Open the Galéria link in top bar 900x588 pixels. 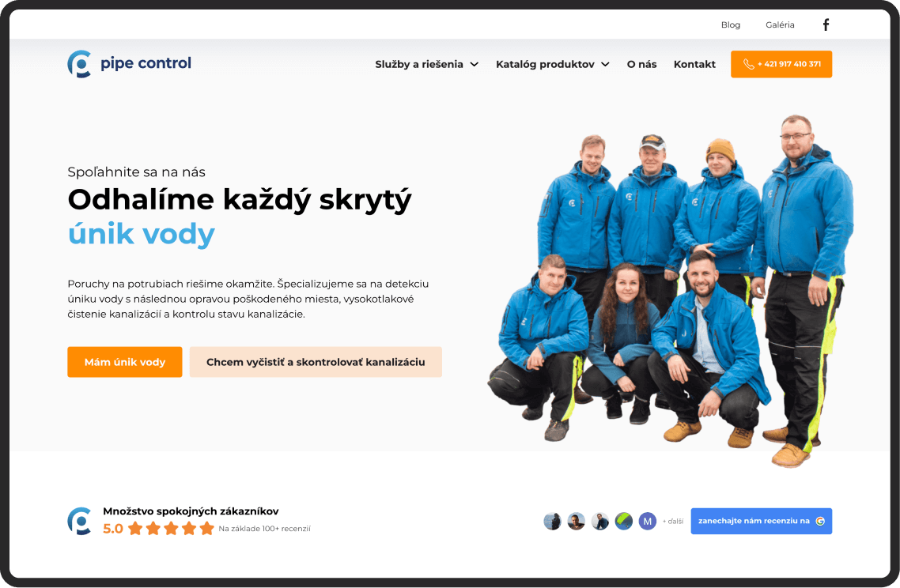click(x=780, y=25)
